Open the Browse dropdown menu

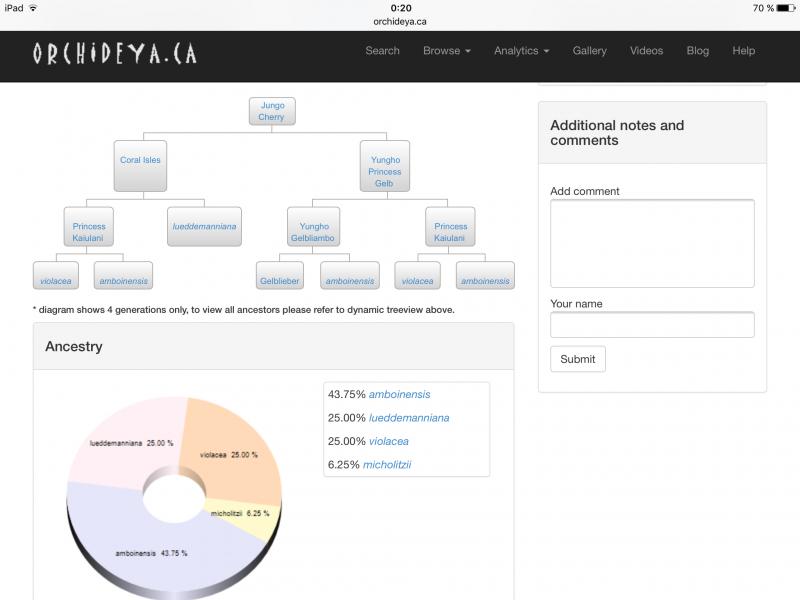[x=446, y=51]
